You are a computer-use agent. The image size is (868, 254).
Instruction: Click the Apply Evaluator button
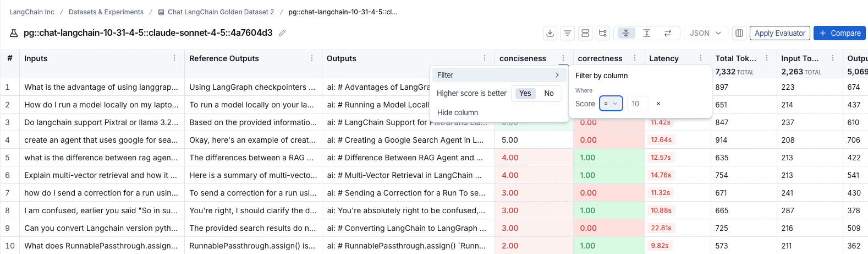click(x=779, y=33)
